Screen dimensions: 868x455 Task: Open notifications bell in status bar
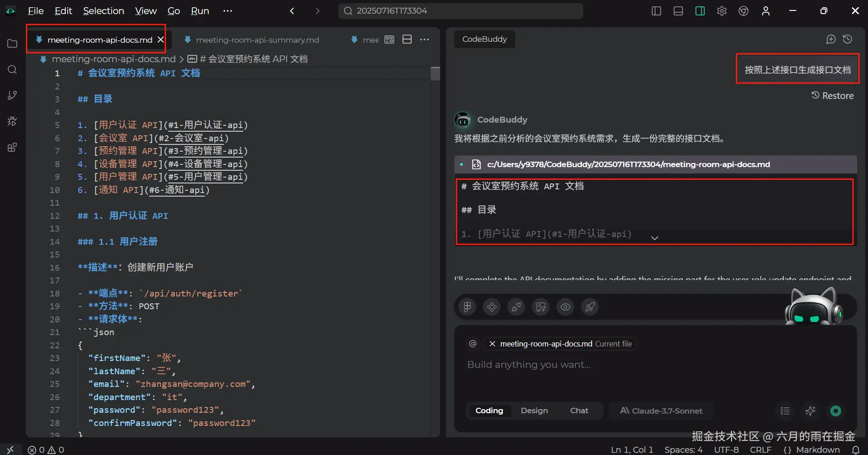(856, 450)
